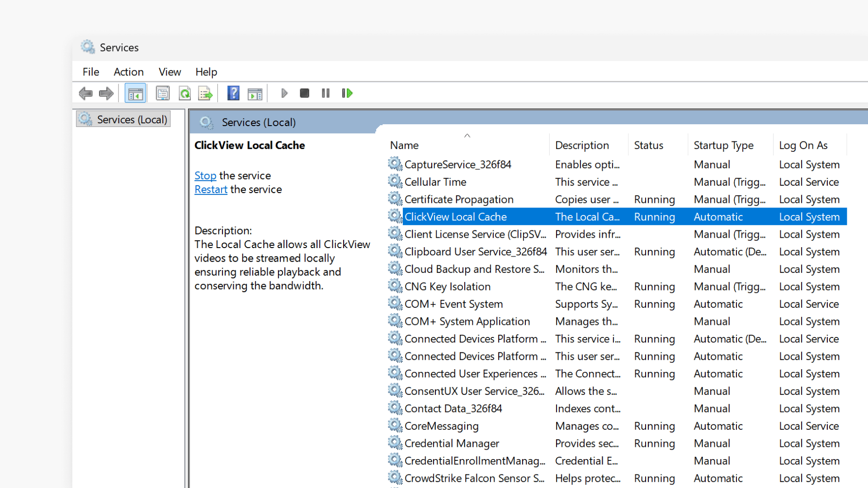This screenshot has width=868, height=488.
Task: Click the Refresh toolbar icon
Action: tap(184, 94)
